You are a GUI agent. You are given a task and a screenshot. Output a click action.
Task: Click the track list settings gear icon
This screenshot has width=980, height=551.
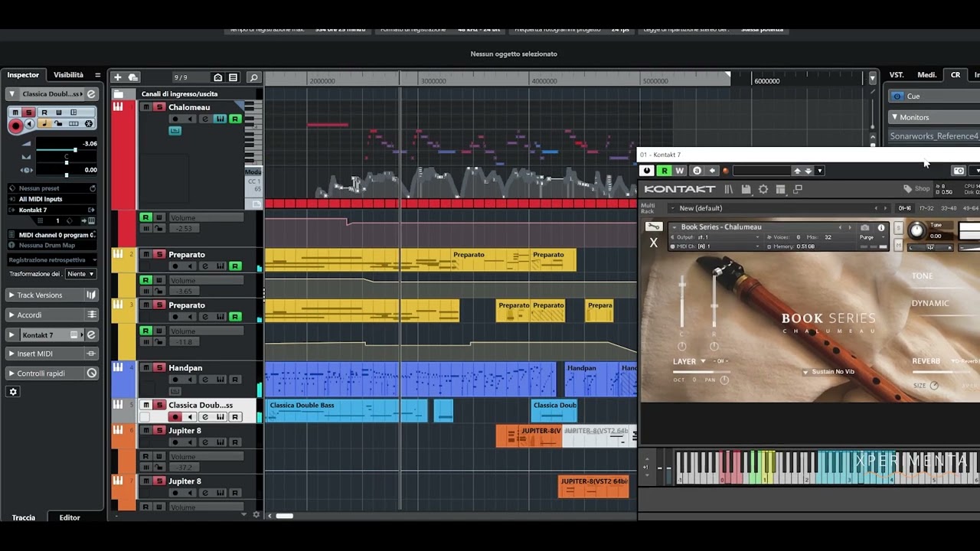pos(256,515)
